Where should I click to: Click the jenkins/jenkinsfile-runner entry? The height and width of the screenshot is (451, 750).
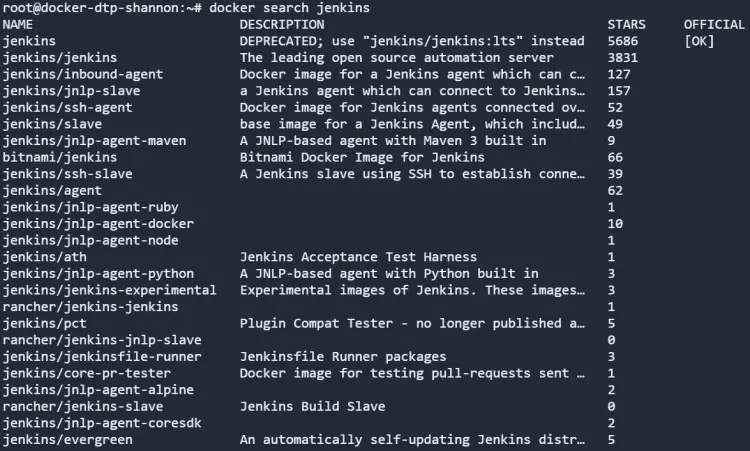102,356
